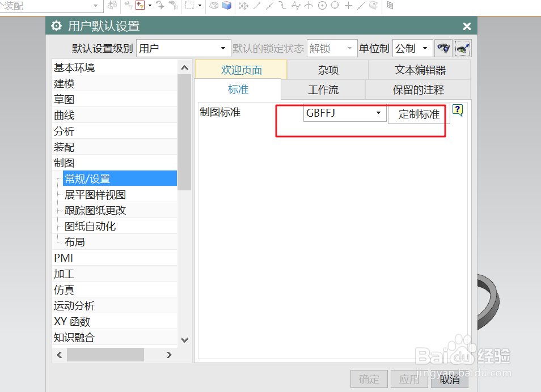Image resolution: width=541 pixels, height=392 pixels.
Task: Open the 制图标准 GBFFJ dropdown
Action: point(345,113)
